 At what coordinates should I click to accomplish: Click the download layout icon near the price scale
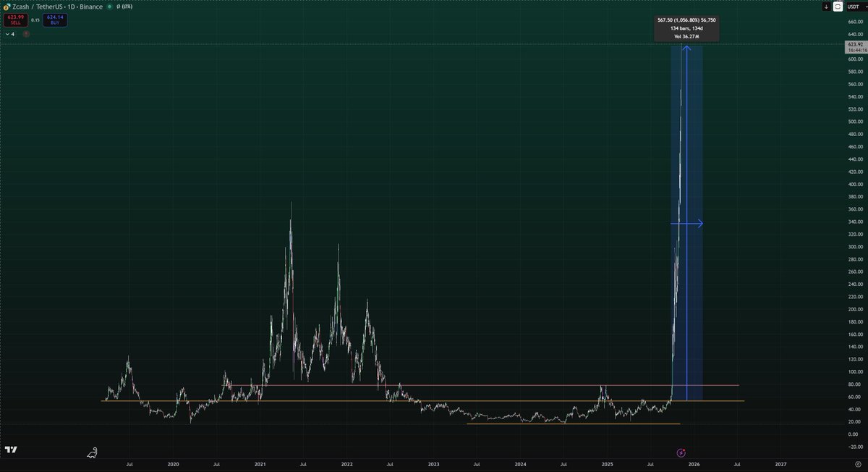[x=826, y=7]
